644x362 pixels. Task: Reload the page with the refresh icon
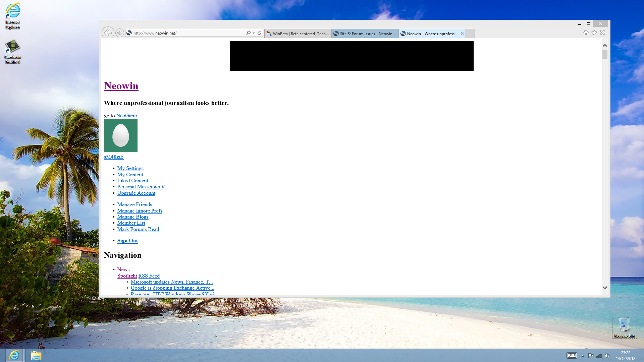(x=259, y=33)
